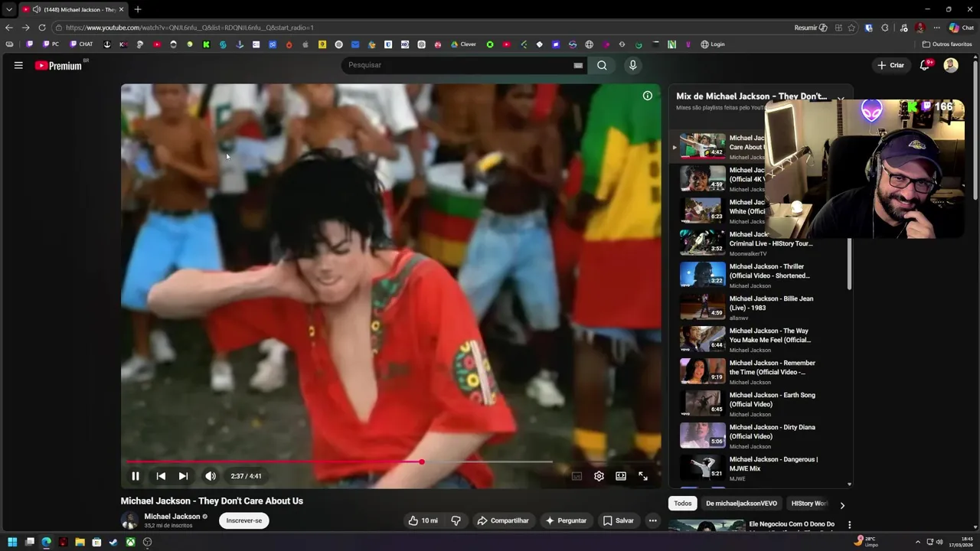Open video info card icon
The height and width of the screenshot is (551, 980).
click(648, 96)
